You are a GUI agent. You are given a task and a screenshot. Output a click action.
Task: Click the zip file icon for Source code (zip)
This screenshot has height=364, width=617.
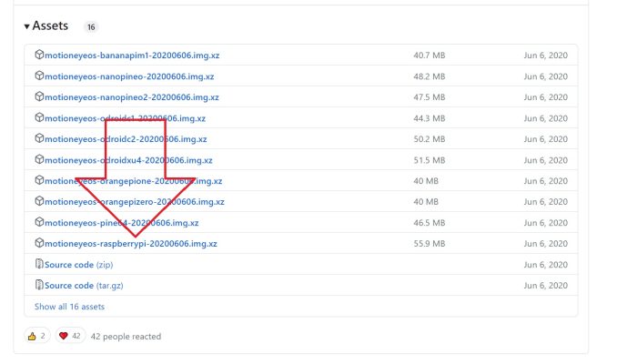39,264
